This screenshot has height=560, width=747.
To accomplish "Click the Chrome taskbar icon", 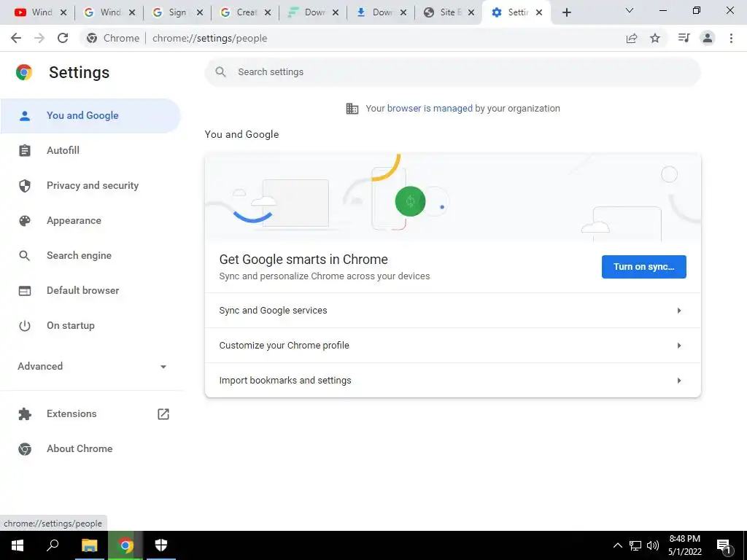I will 125,545.
